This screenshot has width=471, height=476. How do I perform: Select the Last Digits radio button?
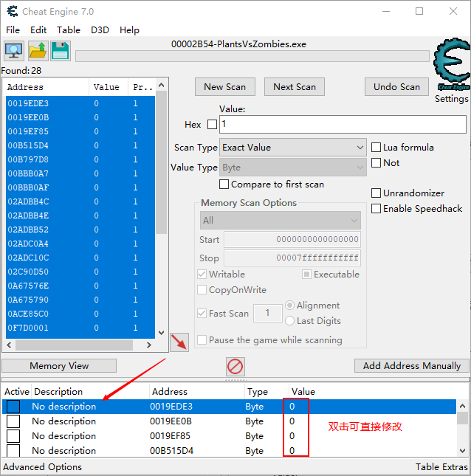point(289,320)
